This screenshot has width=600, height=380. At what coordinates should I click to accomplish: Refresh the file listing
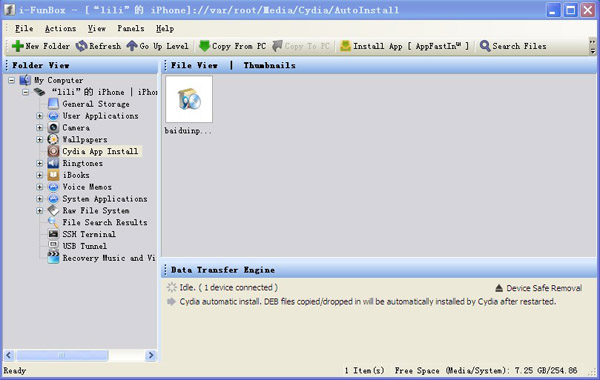click(x=98, y=46)
